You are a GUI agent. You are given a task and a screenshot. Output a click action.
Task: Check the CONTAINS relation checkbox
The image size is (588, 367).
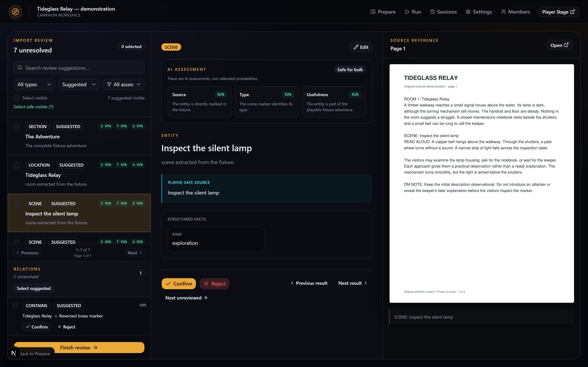(x=15, y=305)
